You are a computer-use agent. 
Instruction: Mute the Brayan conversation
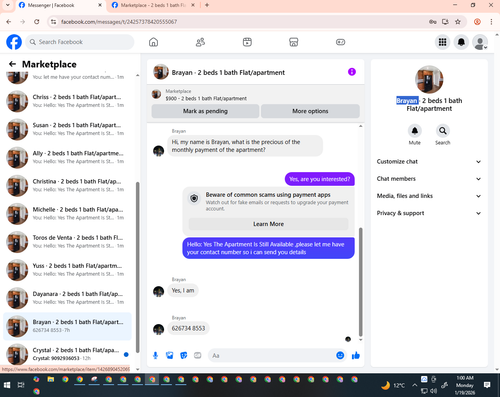pyautogui.click(x=415, y=131)
